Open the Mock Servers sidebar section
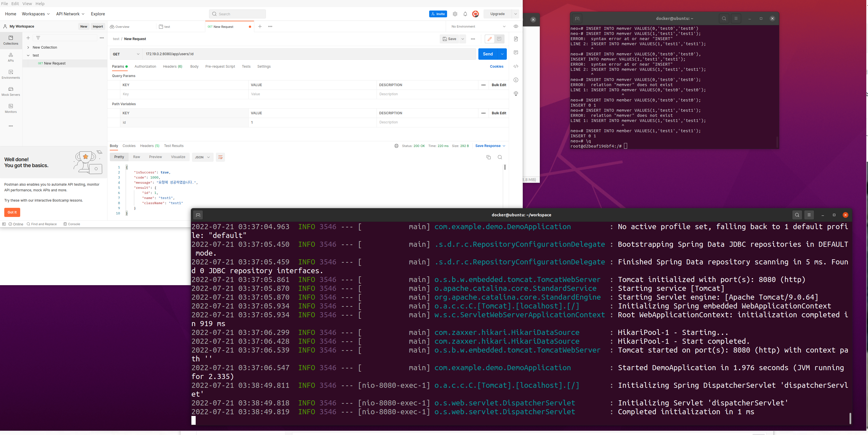 (x=11, y=91)
